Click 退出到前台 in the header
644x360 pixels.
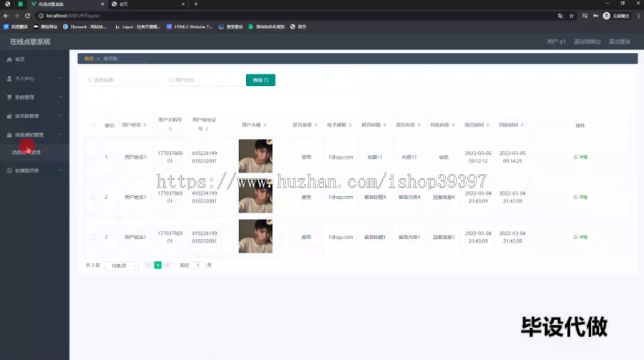click(x=587, y=42)
